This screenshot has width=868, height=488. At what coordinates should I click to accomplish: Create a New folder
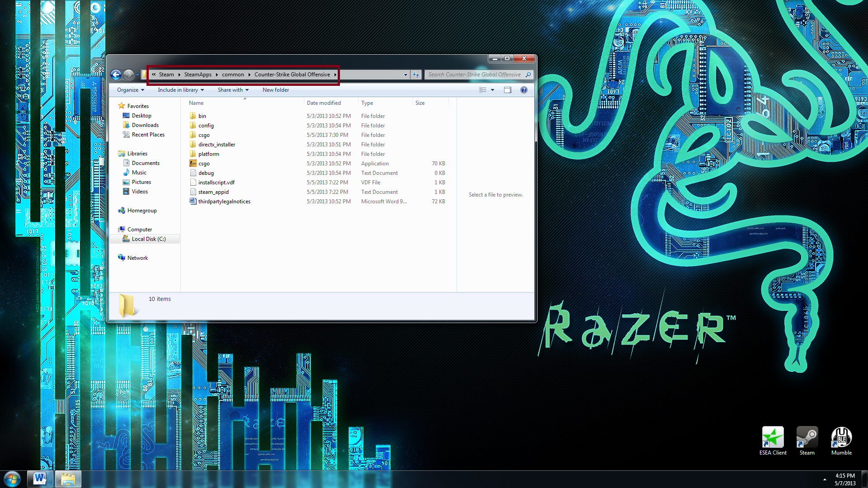(276, 90)
